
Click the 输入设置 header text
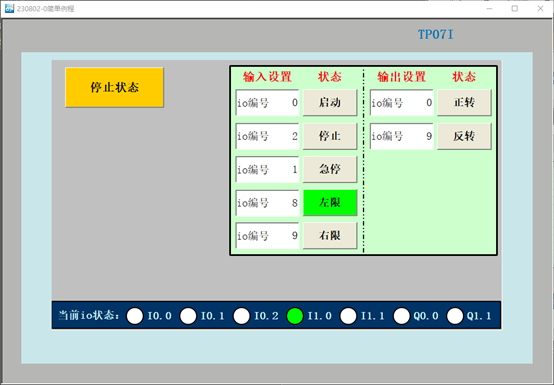(267, 77)
